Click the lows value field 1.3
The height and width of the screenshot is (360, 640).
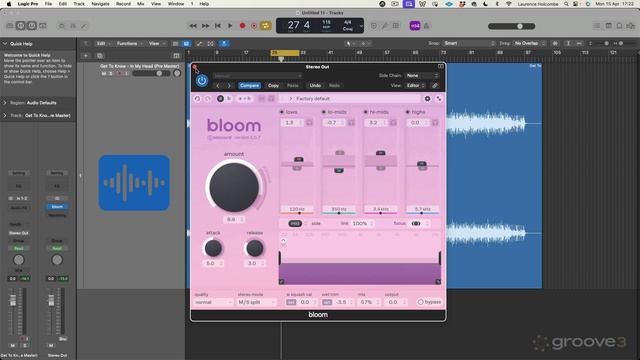point(291,122)
